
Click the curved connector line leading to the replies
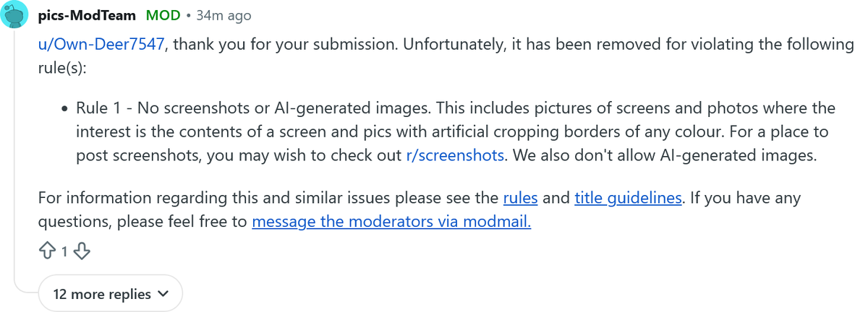coord(25,287)
